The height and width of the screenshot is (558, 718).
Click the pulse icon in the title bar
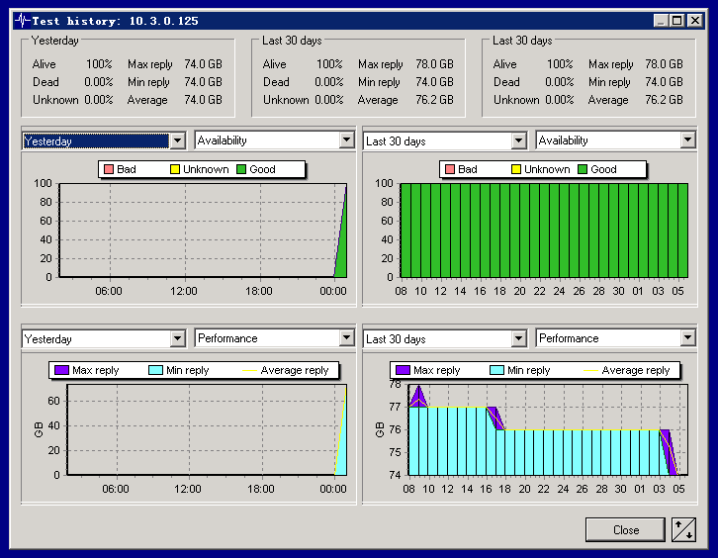tap(22, 21)
